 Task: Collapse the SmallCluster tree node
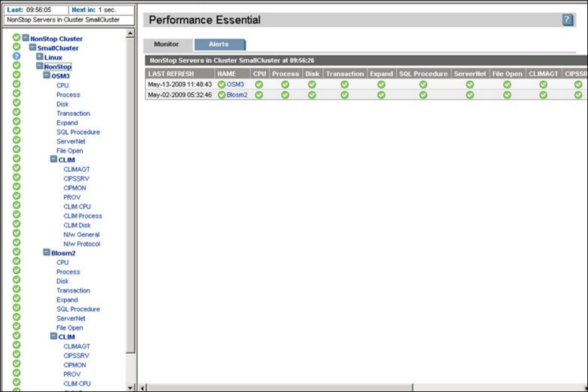(x=33, y=47)
